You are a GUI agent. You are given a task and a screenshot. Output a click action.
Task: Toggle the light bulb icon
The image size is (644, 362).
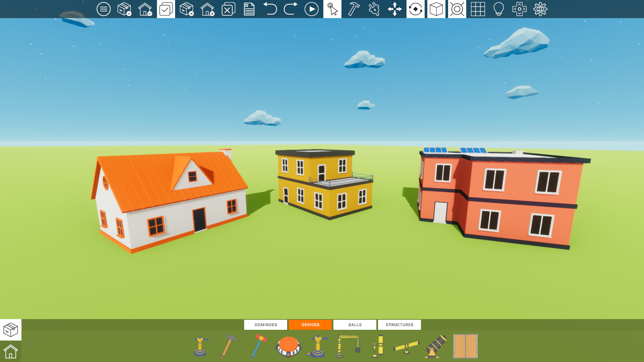tap(498, 9)
